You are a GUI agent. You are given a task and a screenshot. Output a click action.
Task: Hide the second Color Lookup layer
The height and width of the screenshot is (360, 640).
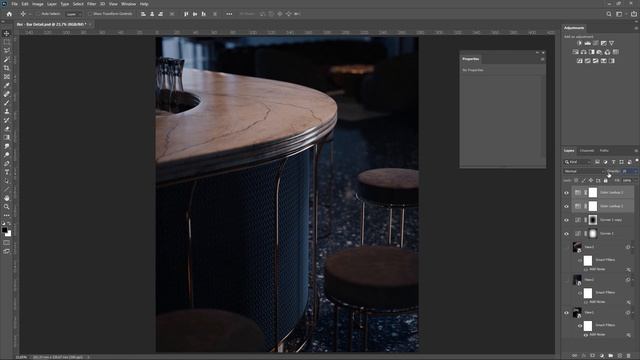(x=566, y=207)
